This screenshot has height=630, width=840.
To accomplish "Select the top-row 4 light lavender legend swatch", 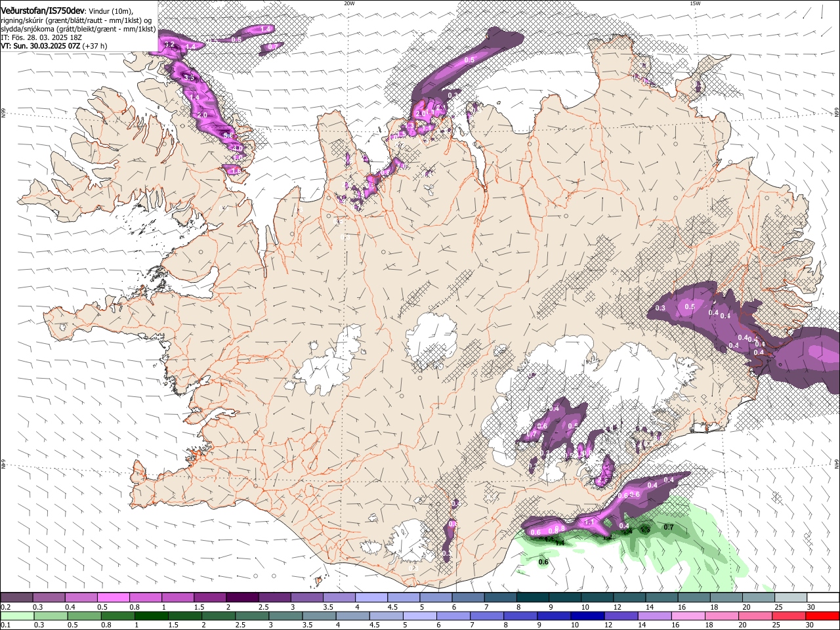I will [371, 597].
